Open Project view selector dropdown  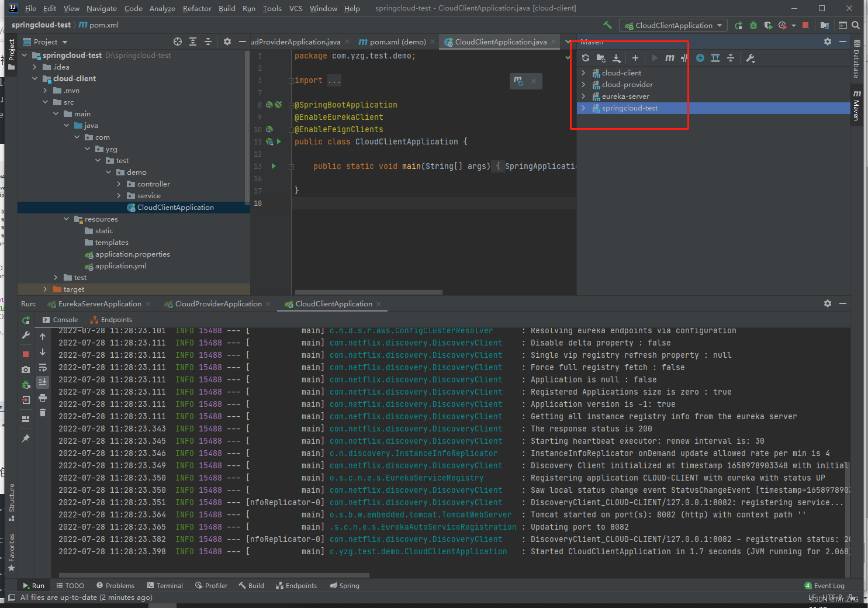[x=46, y=42]
